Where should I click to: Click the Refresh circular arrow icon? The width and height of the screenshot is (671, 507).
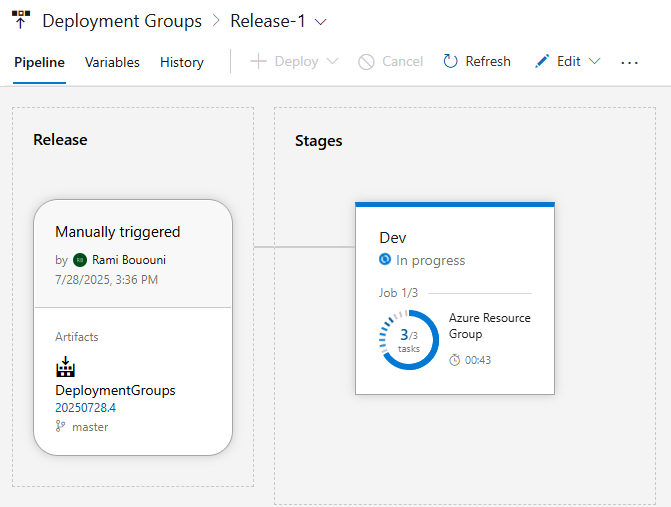point(451,62)
